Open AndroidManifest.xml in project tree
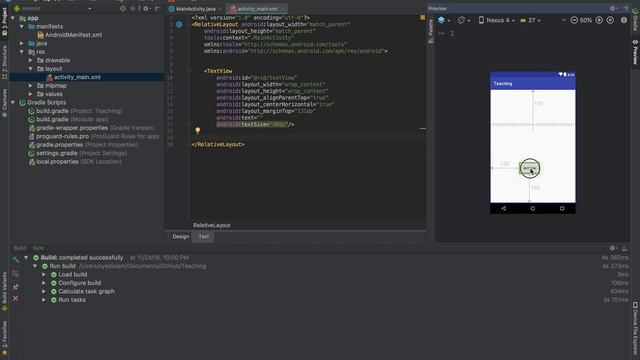The image size is (640, 360). (x=70, y=35)
